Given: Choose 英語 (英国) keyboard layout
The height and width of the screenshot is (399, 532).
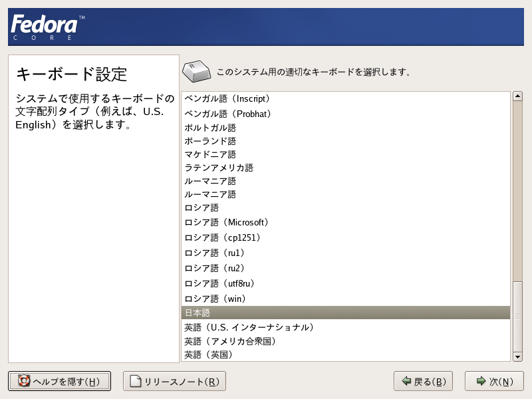Looking at the screenshot, I should pyautogui.click(x=345, y=355).
